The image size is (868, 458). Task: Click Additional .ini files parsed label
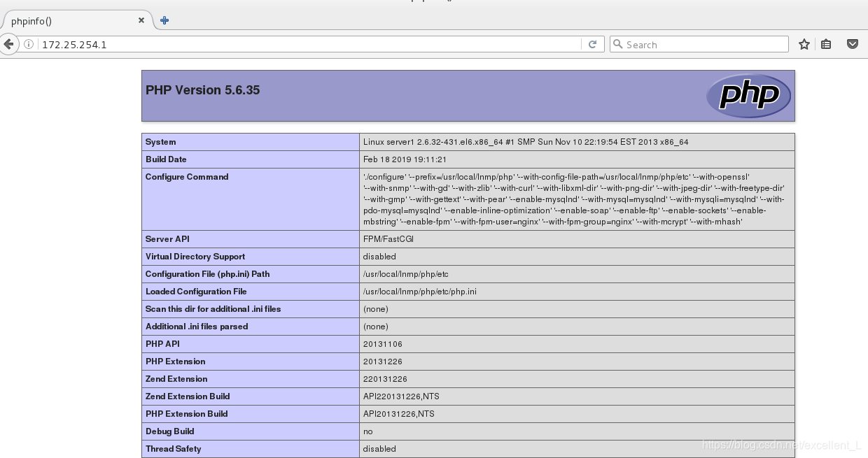197,327
